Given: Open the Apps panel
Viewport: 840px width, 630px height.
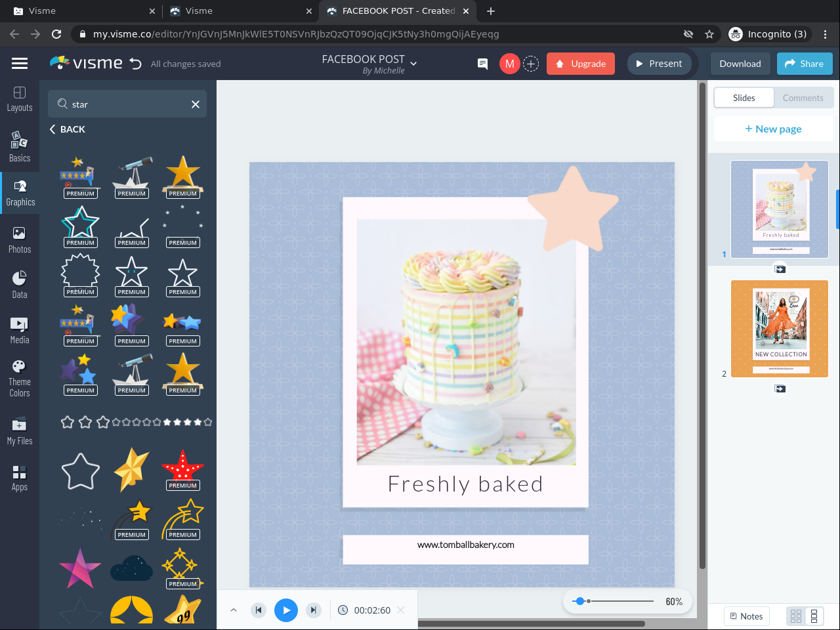Looking at the screenshot, I should (x=20, y=477).
